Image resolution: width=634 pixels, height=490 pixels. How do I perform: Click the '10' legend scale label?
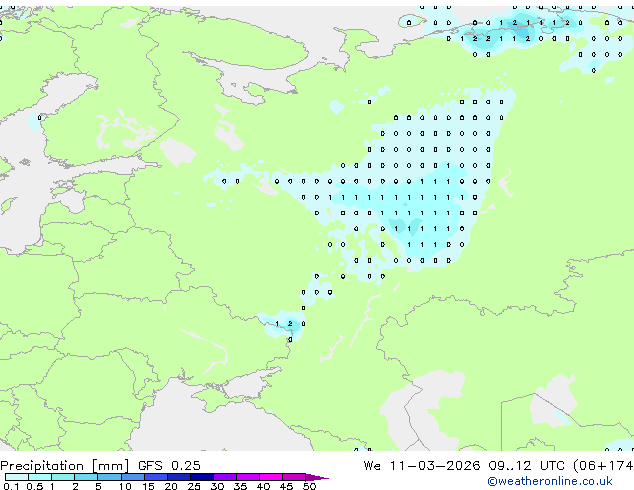click(125, 486)
